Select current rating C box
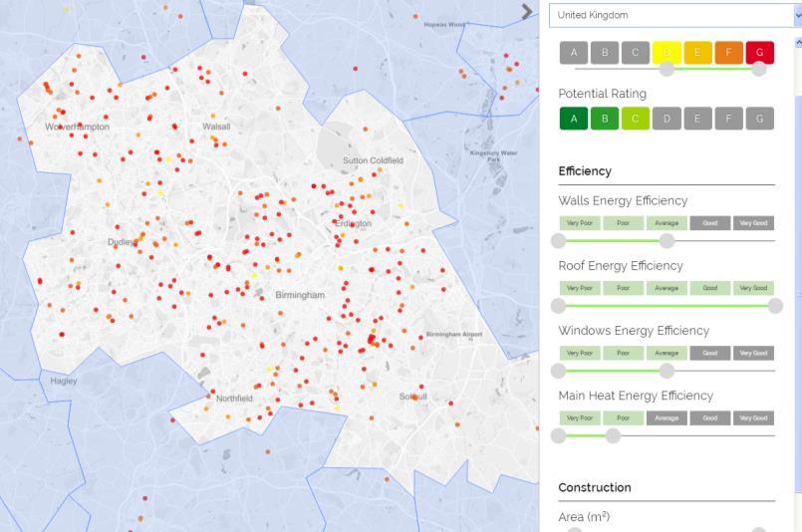Screen dimensions: 802x532 (x=636, y=53)
